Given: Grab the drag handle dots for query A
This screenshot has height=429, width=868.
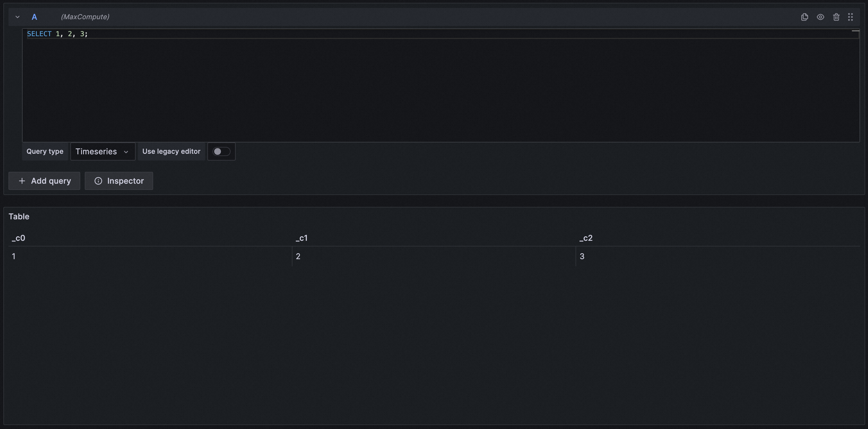Looking at the screenshot, I should click(850, 17).
